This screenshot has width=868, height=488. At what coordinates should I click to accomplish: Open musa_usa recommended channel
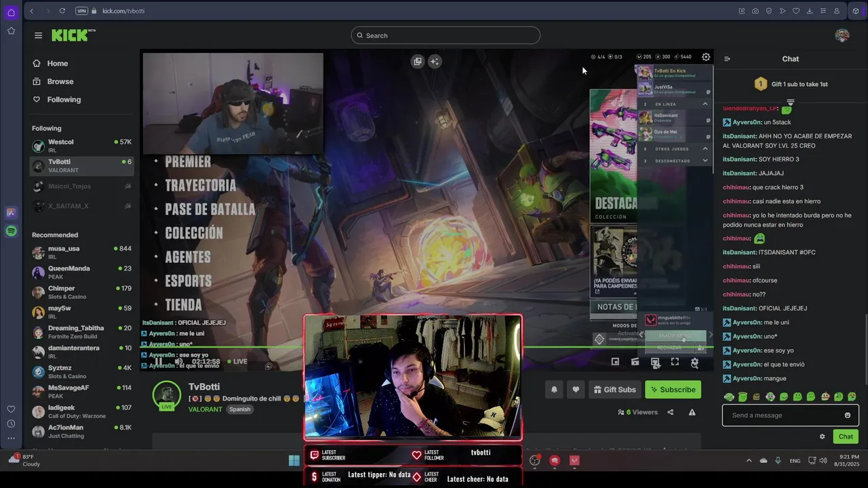[81, 252]
